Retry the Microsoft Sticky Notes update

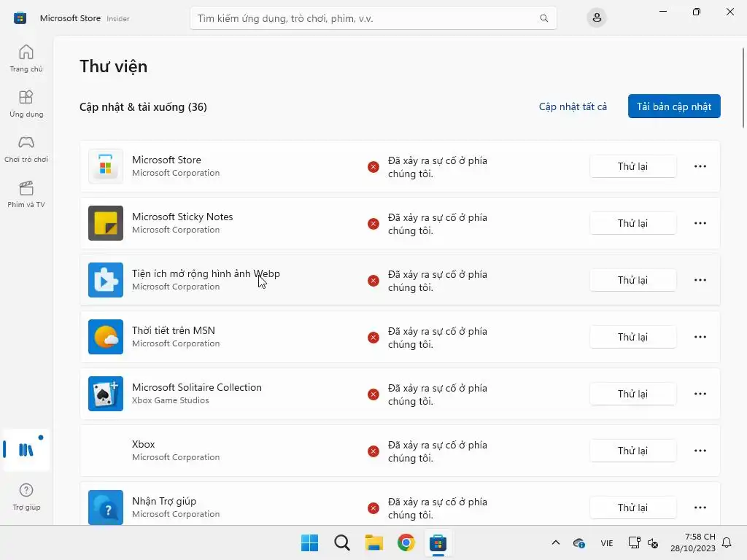632,223
